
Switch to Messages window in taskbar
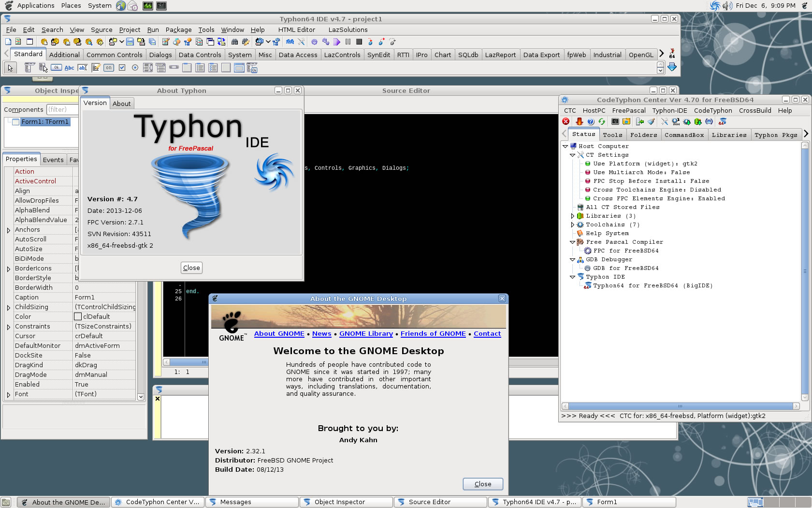point(252,502)
